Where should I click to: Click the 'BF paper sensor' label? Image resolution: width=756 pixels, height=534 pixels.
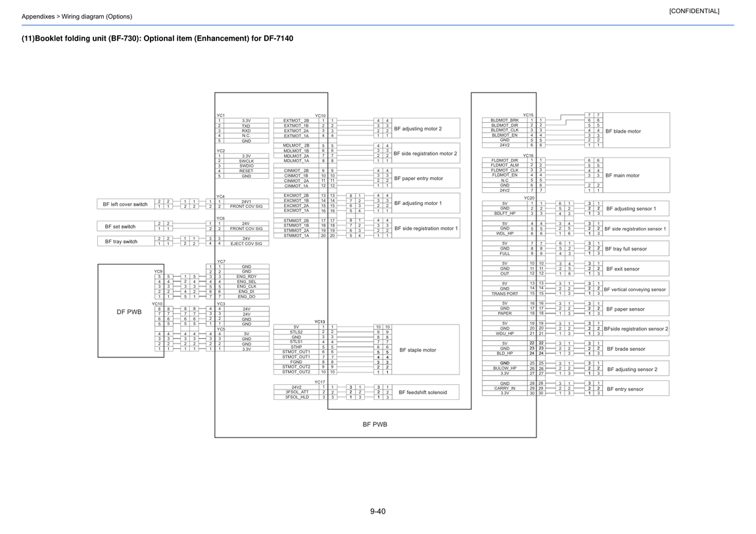point(625,309)
